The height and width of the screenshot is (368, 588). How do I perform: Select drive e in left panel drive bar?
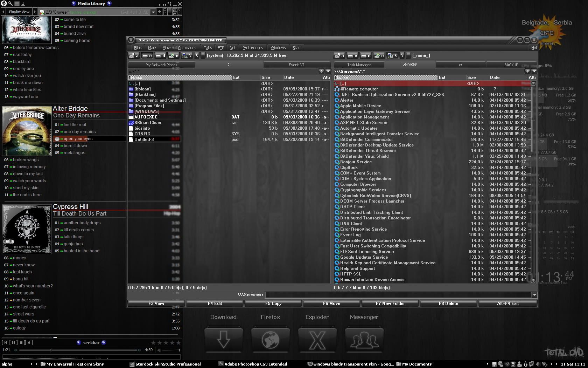click(174, 55)
